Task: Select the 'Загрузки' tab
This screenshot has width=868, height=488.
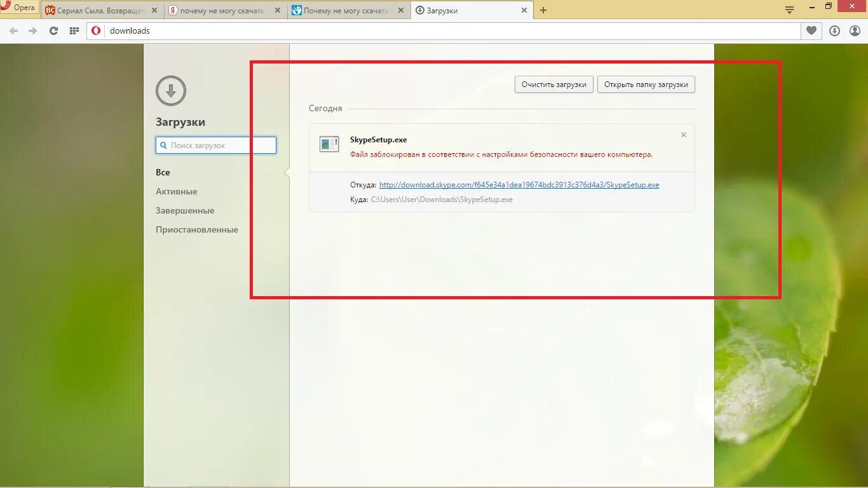Action: [x=470, y=11]
